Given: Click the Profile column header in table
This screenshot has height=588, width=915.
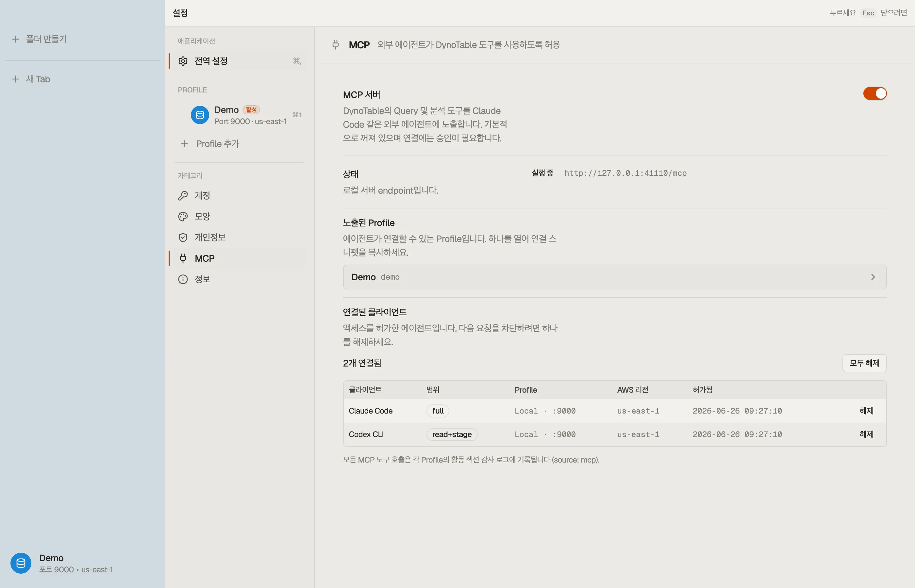Looking at the screenshot, I should (x=526, y=390).
